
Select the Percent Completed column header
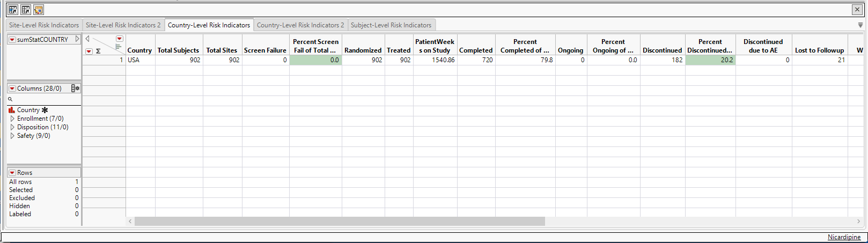click(x=525, y=46)
